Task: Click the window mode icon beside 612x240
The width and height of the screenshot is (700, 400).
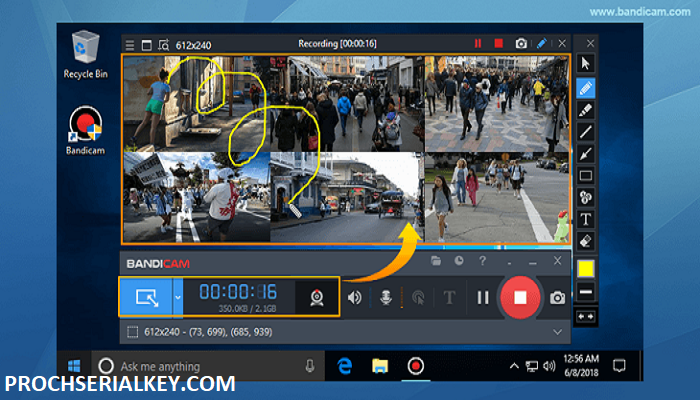Action: [x=146, y=45]
